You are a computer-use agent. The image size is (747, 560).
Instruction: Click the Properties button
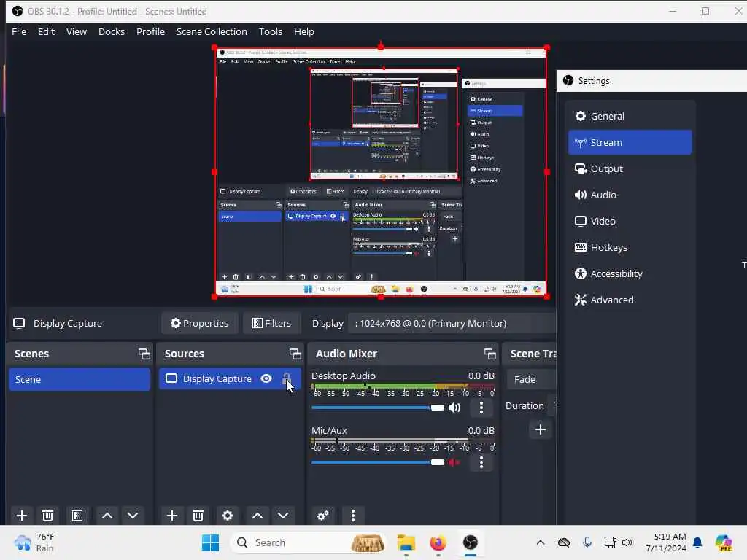click(199, 323)
